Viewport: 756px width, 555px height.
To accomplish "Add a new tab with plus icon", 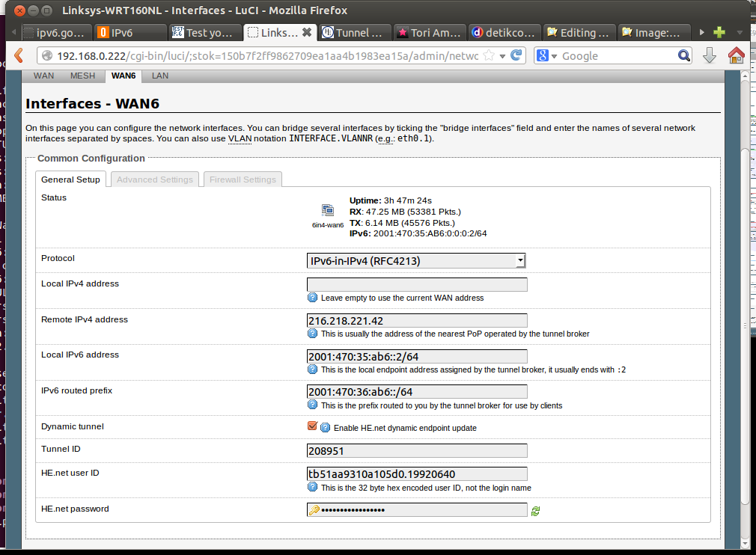I will click(719, 32).
